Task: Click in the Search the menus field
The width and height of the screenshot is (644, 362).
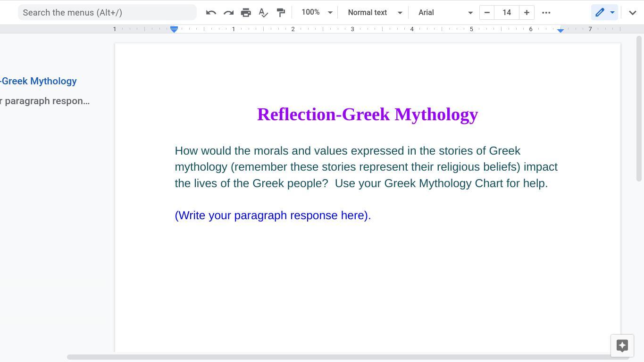Action: pyautogui.click(x=107, y=13)
